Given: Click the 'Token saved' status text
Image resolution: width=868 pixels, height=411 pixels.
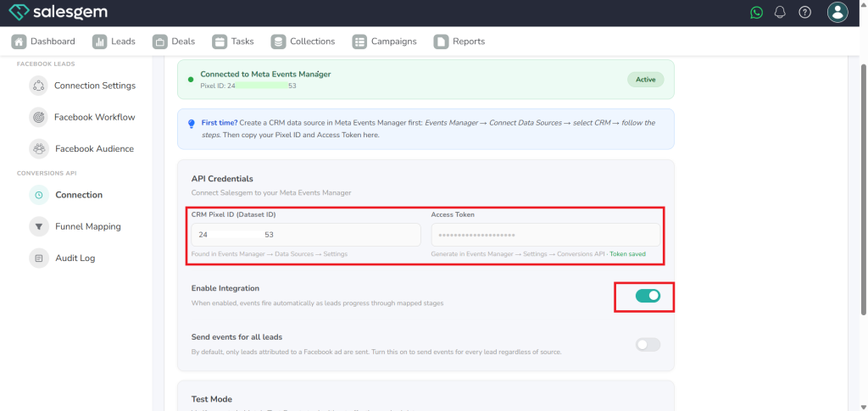Looking at the screenshot, I should pyautogui.click(x=627, y=254).
